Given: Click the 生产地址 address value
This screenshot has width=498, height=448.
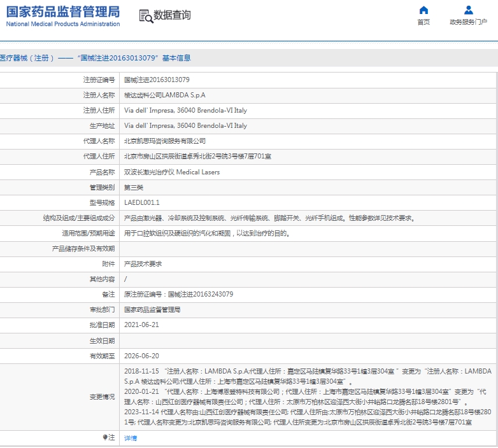Looking at the screenshot, I should coord(185,125).
